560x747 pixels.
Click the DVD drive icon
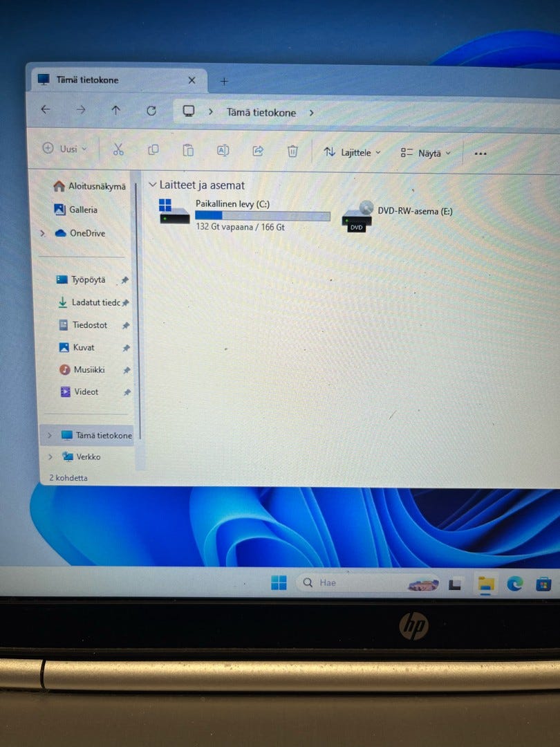point(357,216)
